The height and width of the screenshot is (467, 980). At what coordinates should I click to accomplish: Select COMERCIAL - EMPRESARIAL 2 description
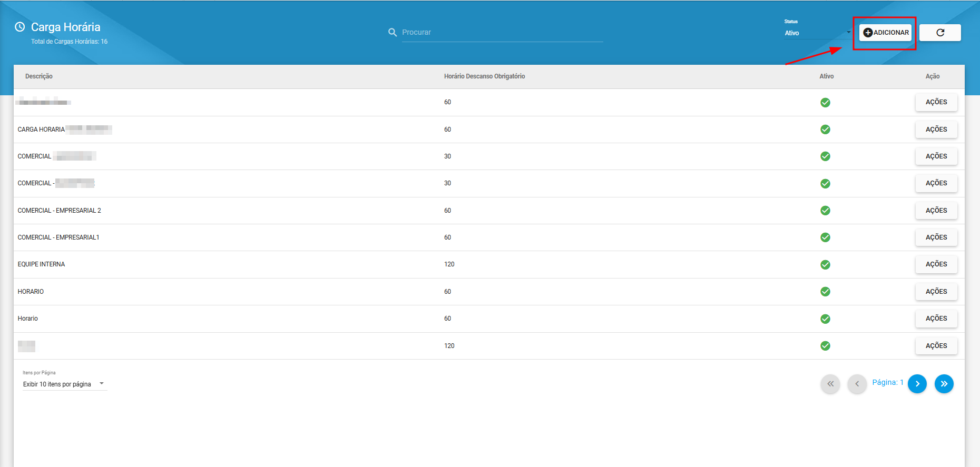(59, 211)
